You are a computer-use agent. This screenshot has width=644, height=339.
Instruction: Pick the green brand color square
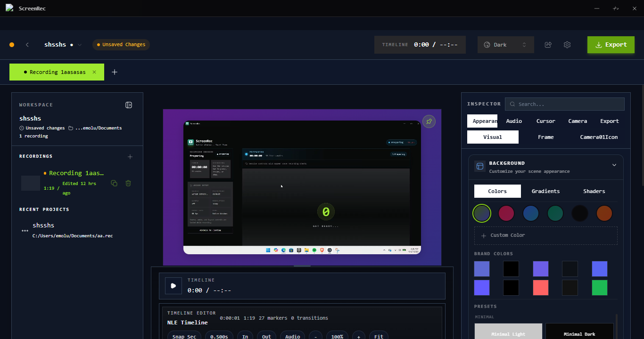tap(600, 288)
